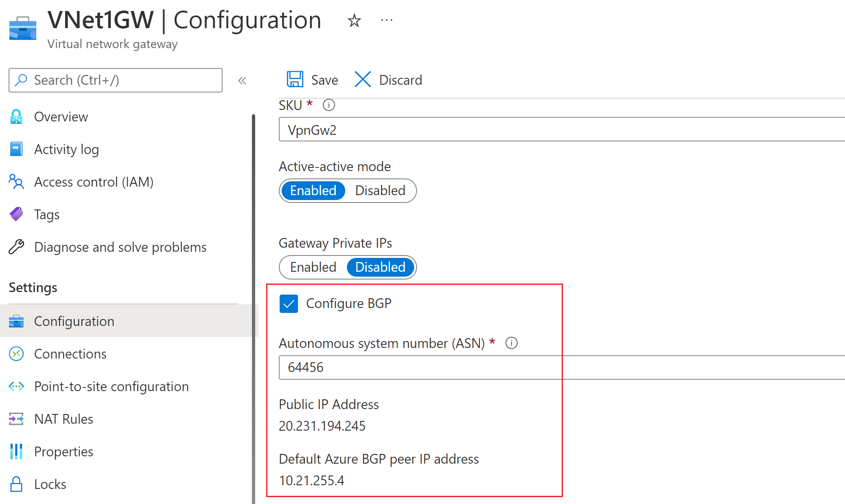The image size is (845, 504).
Task: Open the Activity log
Action: coord(66,150)
